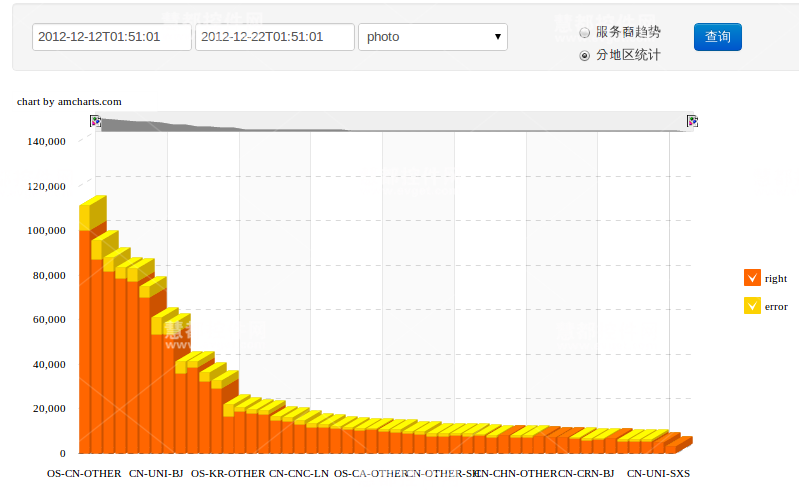This screenshot has width=799, height=490.
Task: Click the 140,000 y-axis value
Action: [x=46, y=142]
